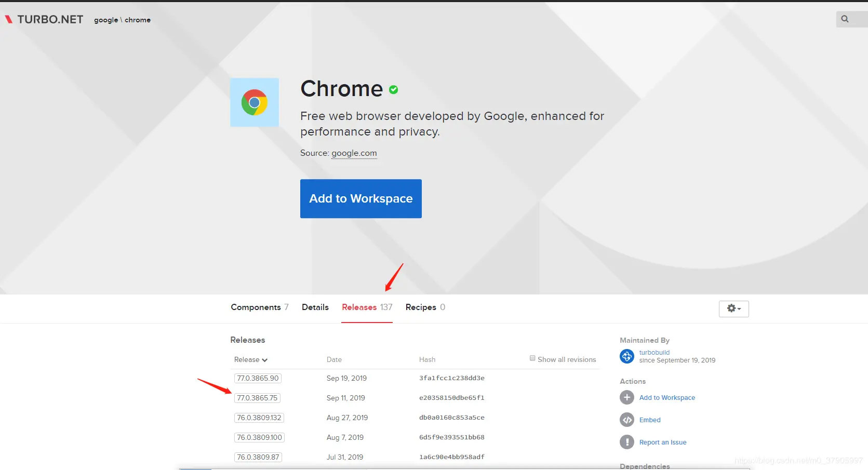
Task: Click the plus icon beside Add to Workspace
Action: pos(627,397)
